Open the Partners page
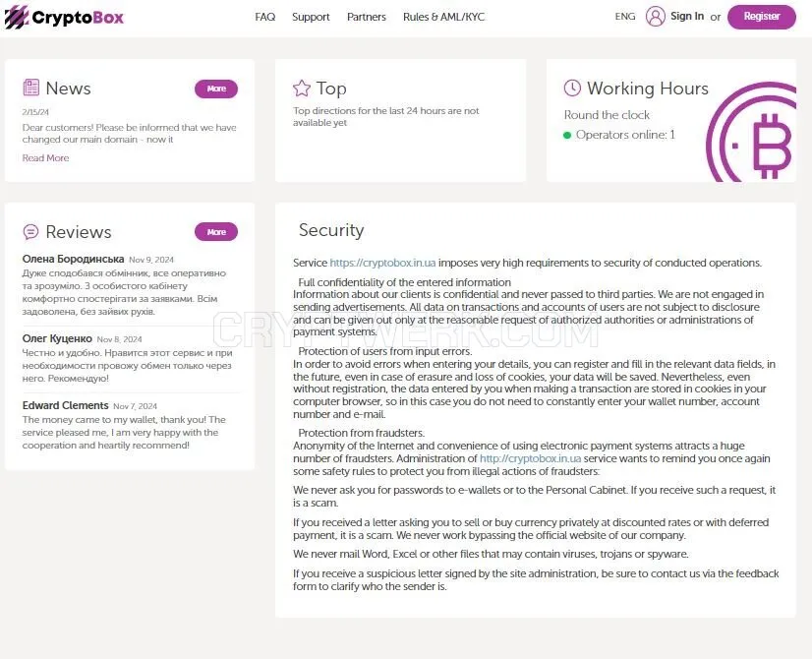The image size is (812, 659). click(x=366, y=17)
